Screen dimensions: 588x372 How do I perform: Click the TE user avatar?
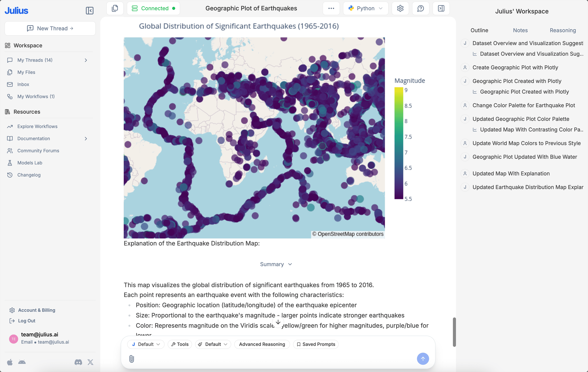[x=13, y=339]
